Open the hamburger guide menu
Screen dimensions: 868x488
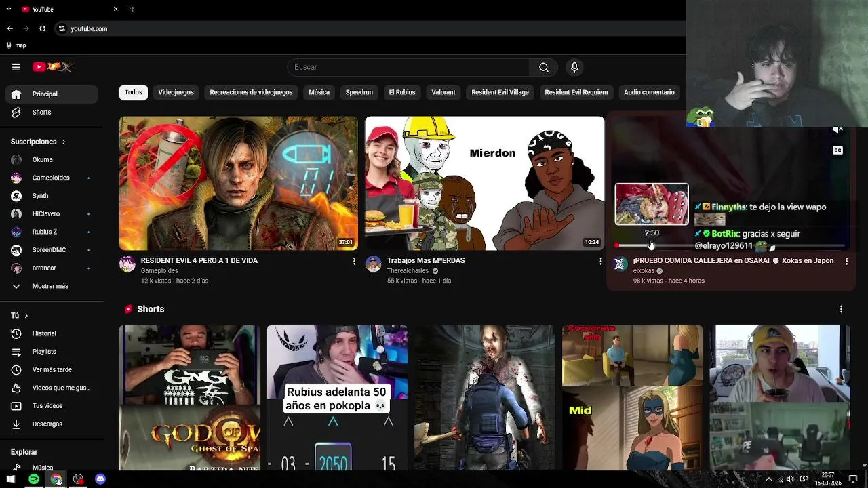[16, 67]
